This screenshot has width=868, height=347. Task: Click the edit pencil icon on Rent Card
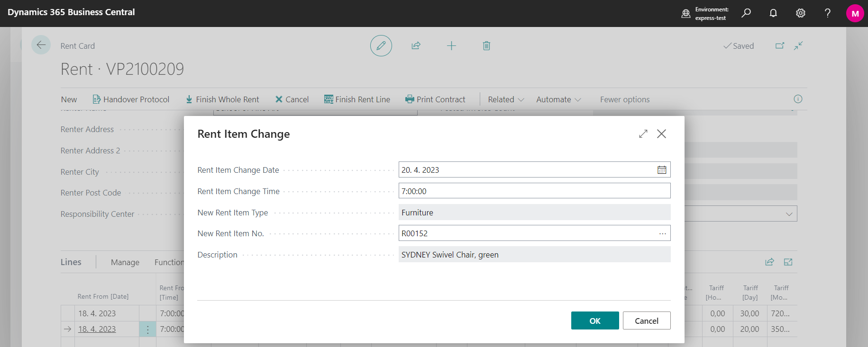tap(381, 46)
